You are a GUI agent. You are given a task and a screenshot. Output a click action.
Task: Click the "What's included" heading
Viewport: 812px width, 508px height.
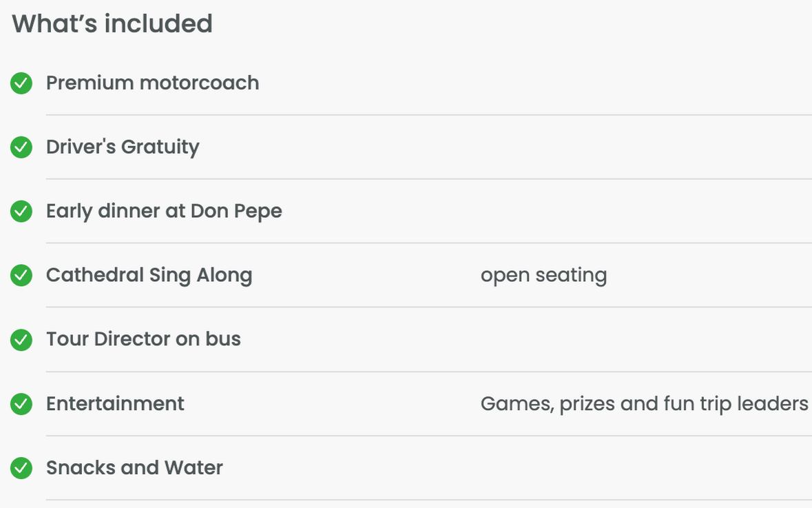point(112,24)
